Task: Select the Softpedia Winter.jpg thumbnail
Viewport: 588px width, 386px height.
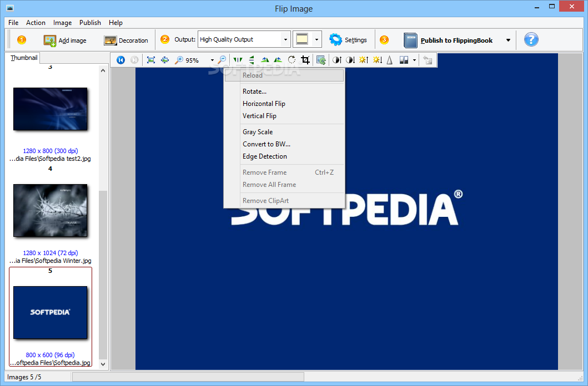Action: coord(51,210)
